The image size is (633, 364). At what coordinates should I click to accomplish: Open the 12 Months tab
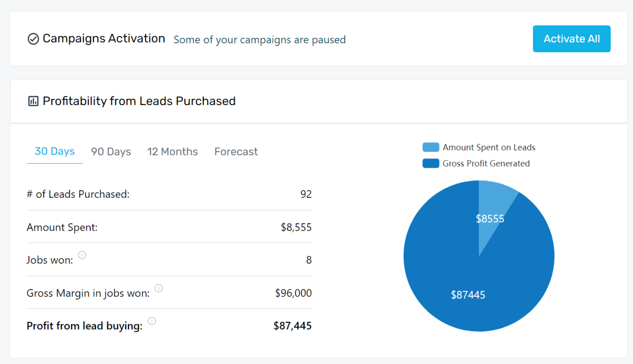(x=172, y=152)
